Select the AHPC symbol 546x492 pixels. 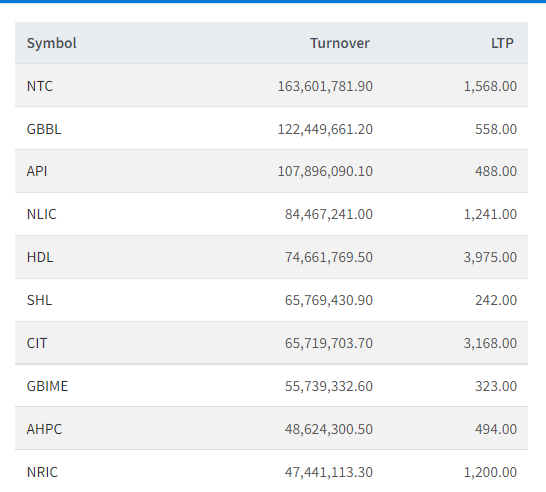(44, 429)
